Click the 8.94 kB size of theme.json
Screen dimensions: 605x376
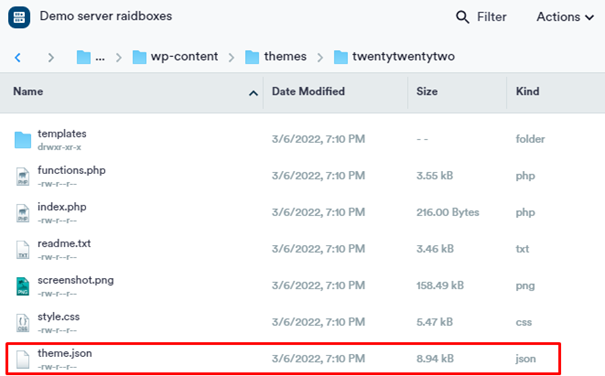(435, 359)
